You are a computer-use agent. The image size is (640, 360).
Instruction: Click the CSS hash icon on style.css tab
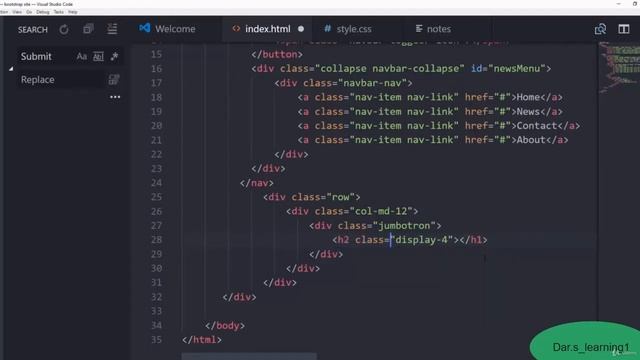tap(327, 29)
